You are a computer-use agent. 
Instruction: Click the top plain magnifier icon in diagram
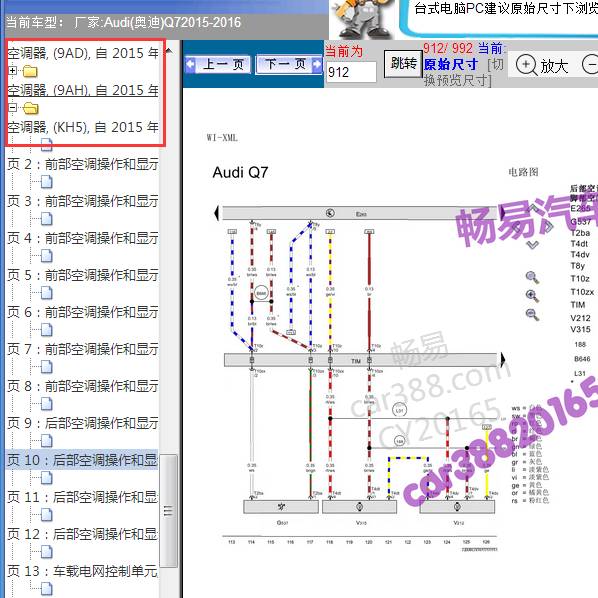coord(532,277)
